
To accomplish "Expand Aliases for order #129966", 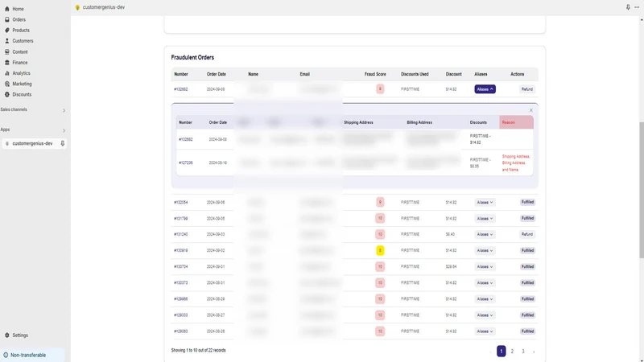I will point(485,299).
